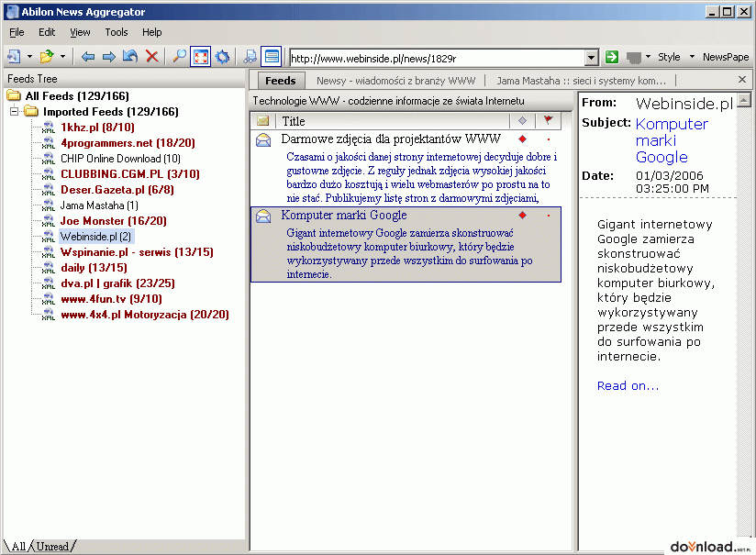Expand the open folder dropdown arrow
The width and height of the screenshot is (756, 555).
point(62,57)
